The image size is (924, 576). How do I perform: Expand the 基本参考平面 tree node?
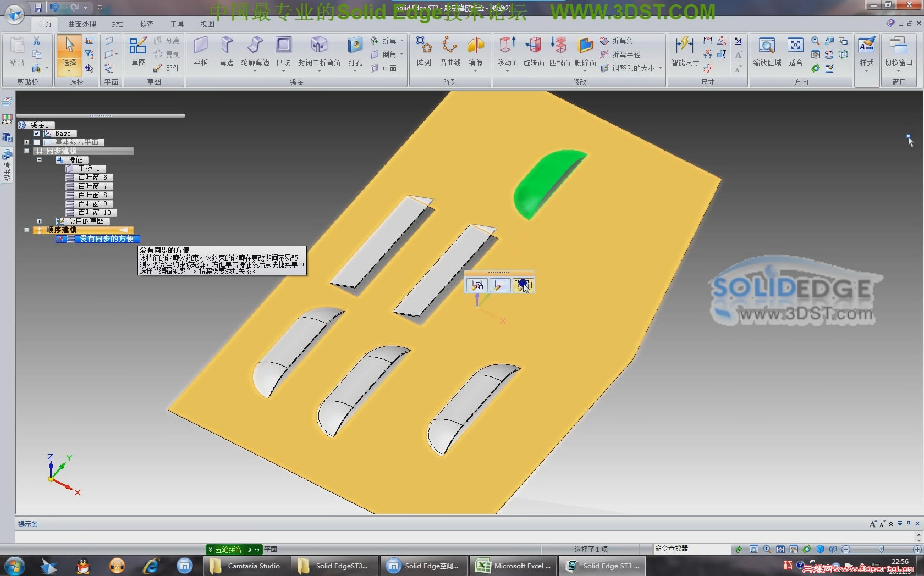[26, 142]
